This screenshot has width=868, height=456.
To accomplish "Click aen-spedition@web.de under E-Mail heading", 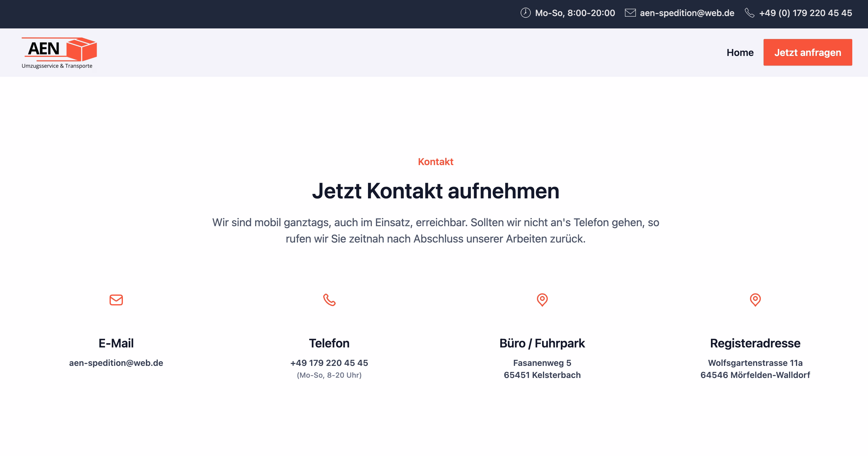I will pos(116,363).
